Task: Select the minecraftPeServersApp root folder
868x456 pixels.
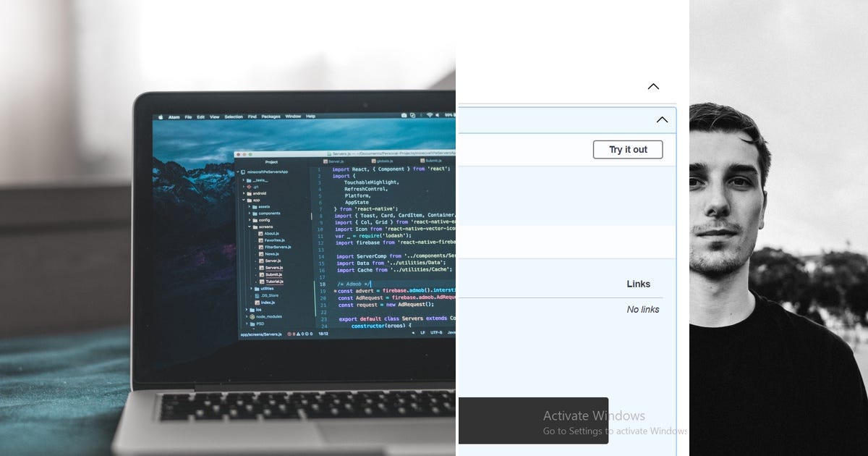Action: (264, 172)
